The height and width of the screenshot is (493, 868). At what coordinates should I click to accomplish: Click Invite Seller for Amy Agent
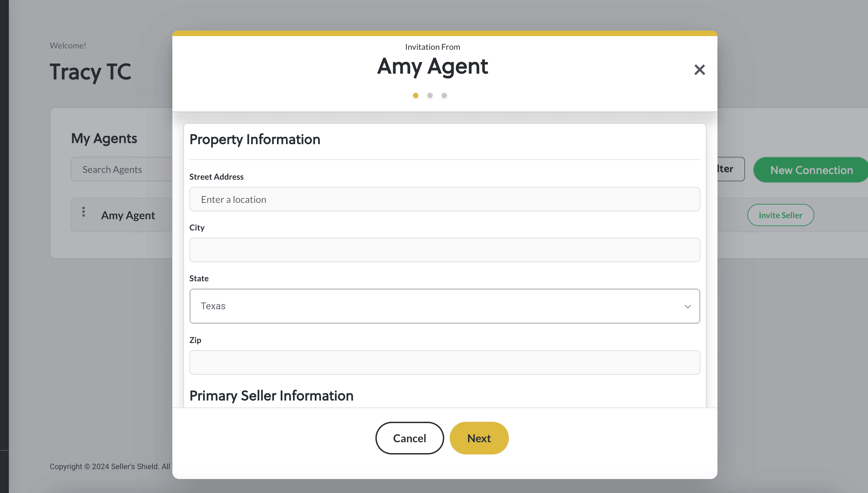click(780, 215)
